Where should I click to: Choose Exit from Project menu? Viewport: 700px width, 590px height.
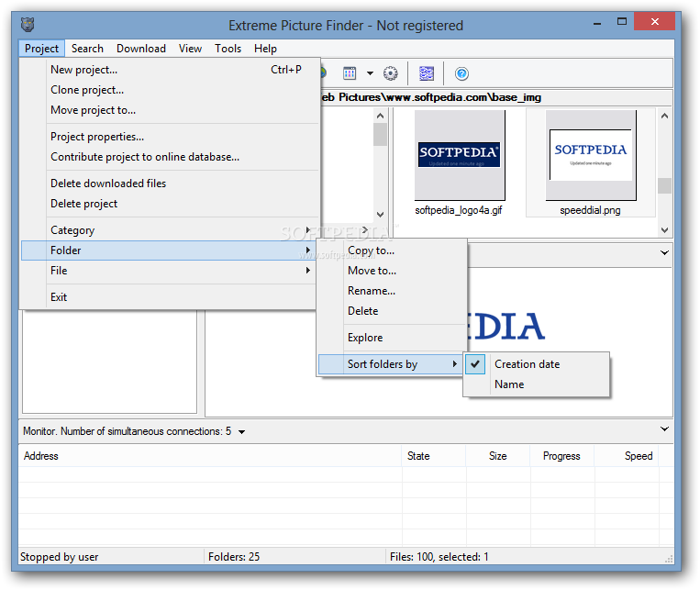tap(170, 297)
